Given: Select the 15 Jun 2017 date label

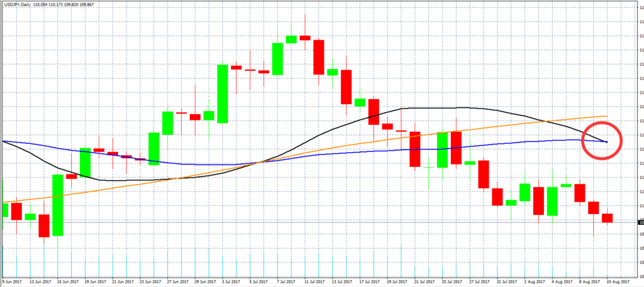Looking at the screenshot, I should 68,282.
